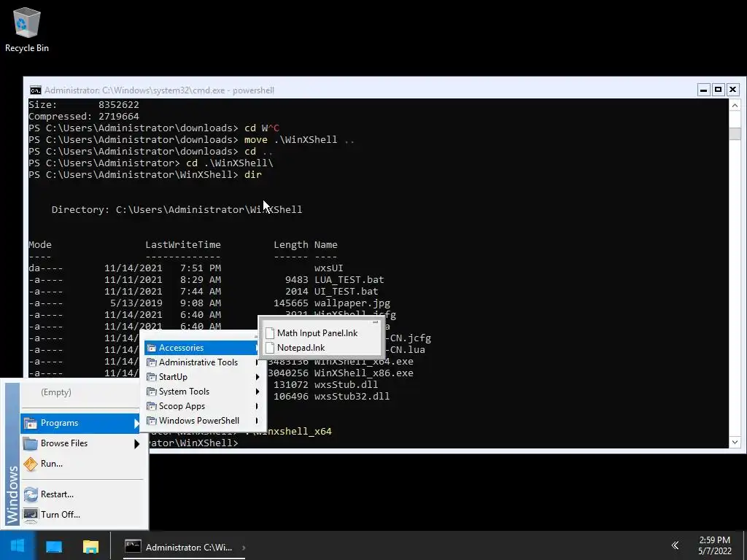
Task: Expand the Browse Files submenu arrow
Action: click(136, 444)
